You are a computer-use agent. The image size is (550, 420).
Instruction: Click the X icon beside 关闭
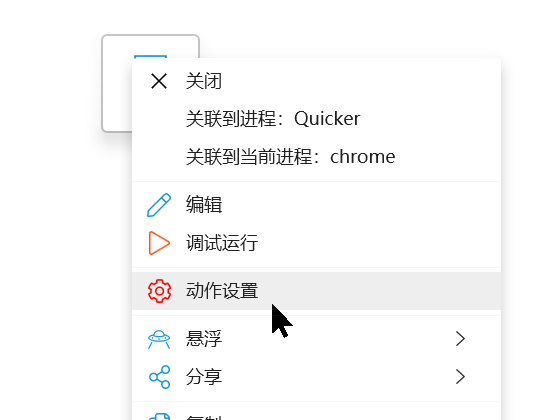159,81
